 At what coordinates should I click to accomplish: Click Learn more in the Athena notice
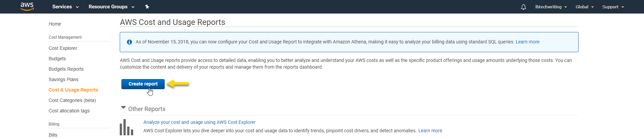pyautogui.click(x=527, y=42)
